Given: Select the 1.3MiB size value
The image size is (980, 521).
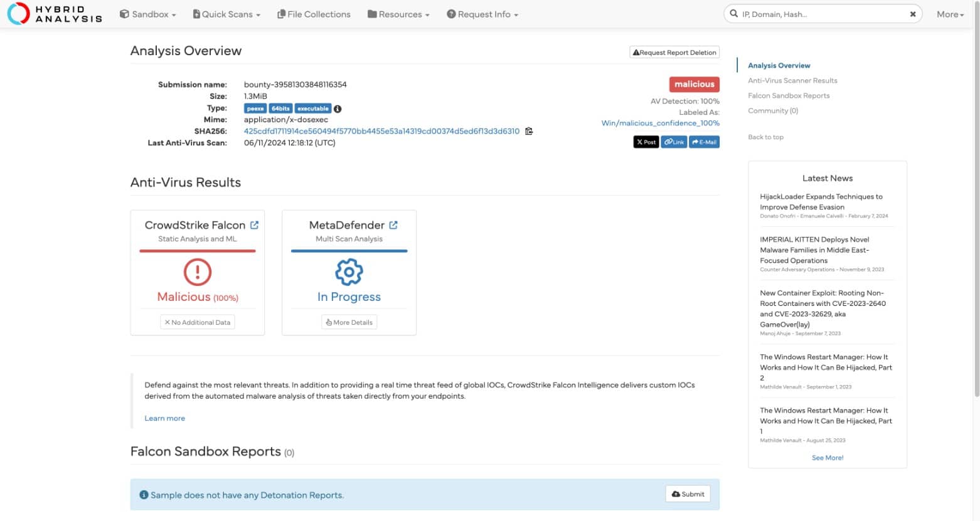Looking at the screenshot, I should pyautogui.click(x=255, y=96).
